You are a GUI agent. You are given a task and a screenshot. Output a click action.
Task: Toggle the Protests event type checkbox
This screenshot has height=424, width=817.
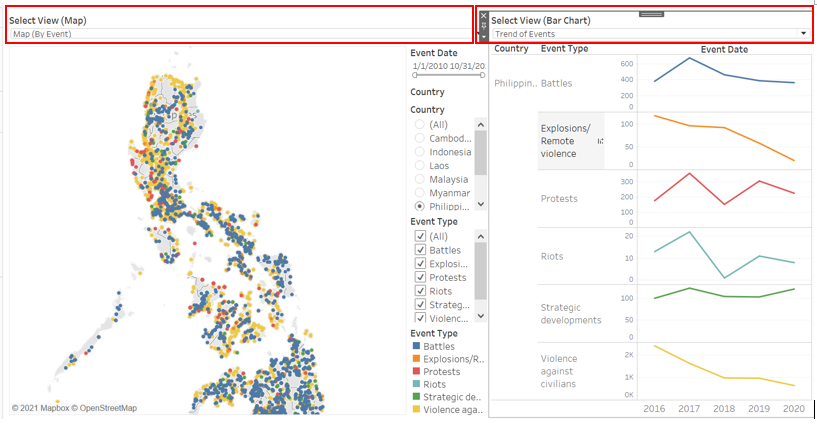coord(420,277)
